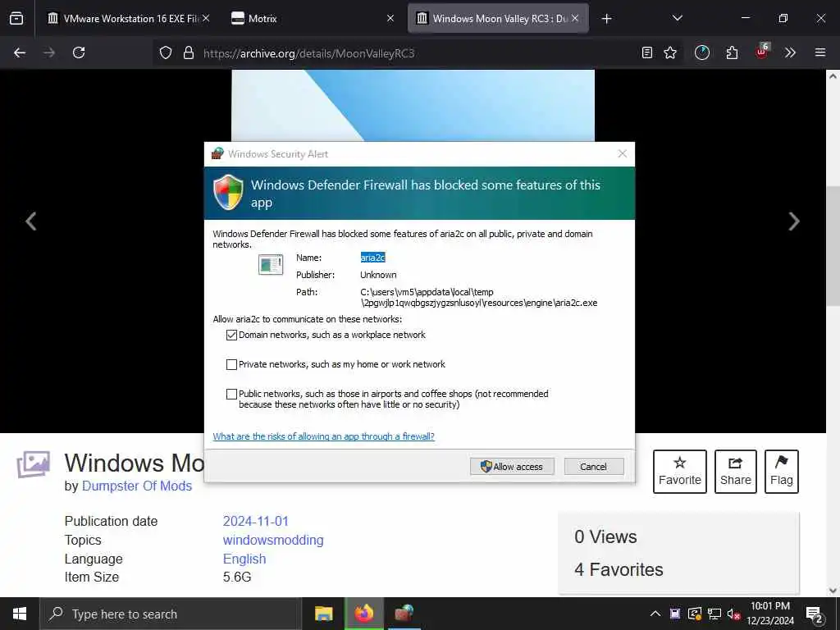The image size is (840, 630).
Task: Open save-disk icon in system tray
Action: click(675, 614)
